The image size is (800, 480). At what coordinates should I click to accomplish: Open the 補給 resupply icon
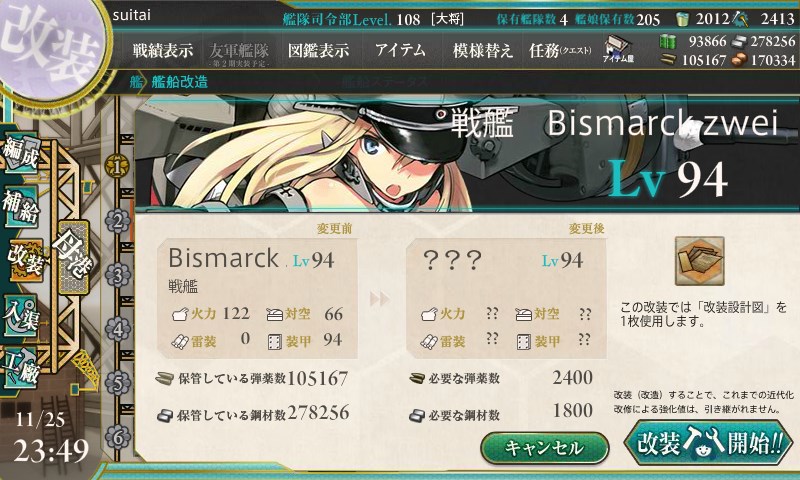pos(21,206)
